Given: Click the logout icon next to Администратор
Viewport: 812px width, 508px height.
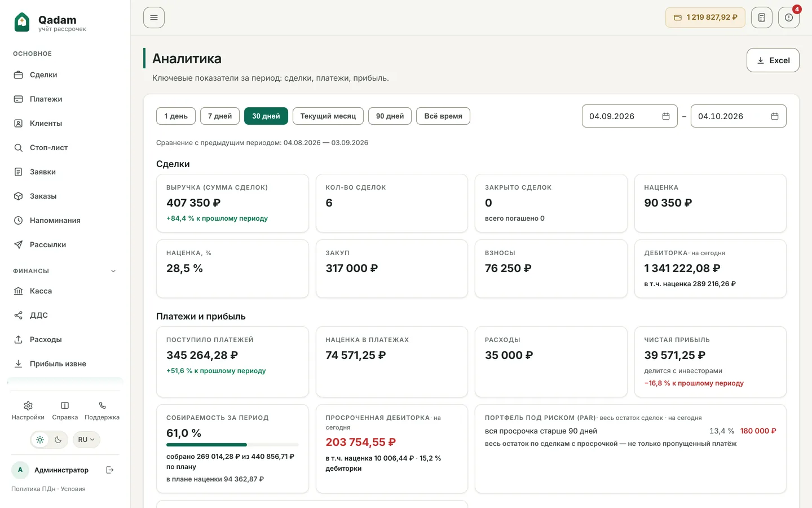Looking at the screenshot, I should 110,470.
